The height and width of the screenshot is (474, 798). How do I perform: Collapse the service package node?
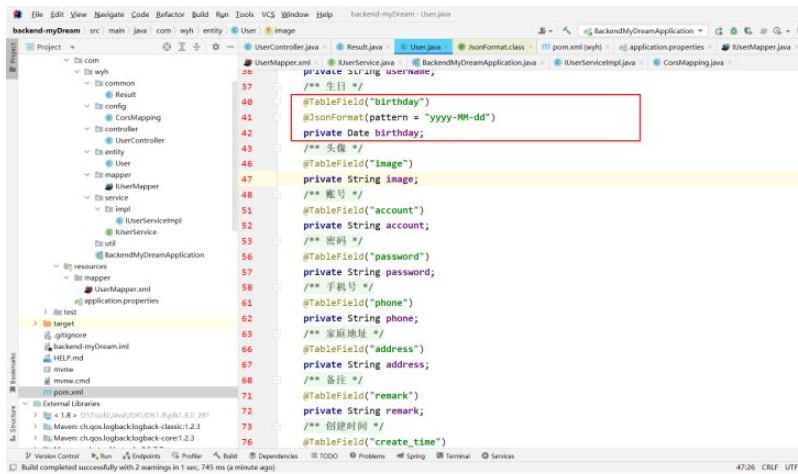[87, 198]
